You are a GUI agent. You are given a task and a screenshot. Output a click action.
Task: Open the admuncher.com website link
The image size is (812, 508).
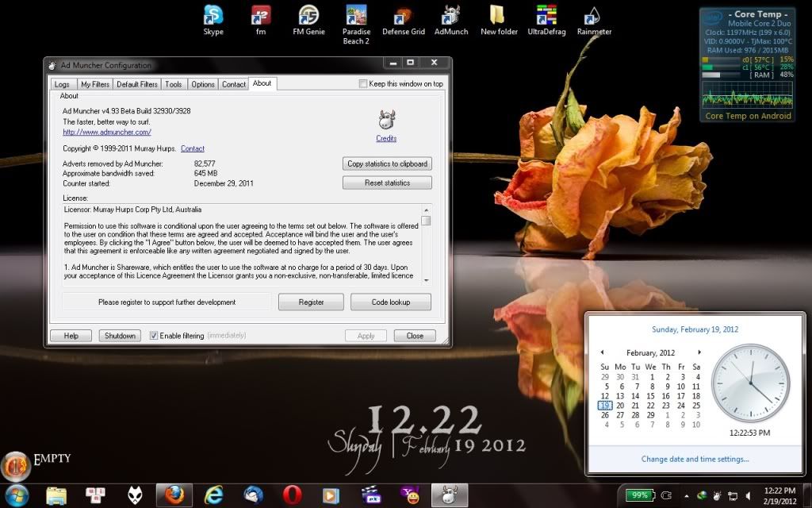(x=107, y=133)
